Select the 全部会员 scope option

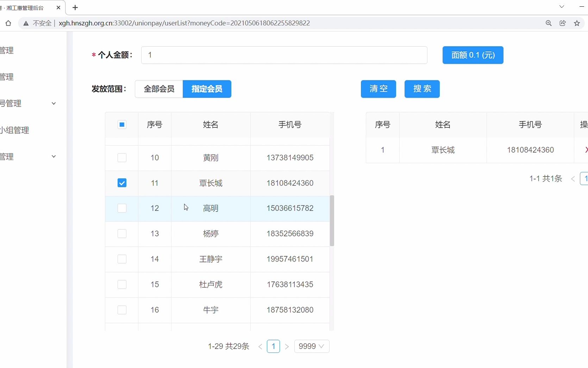coord(159,89)
